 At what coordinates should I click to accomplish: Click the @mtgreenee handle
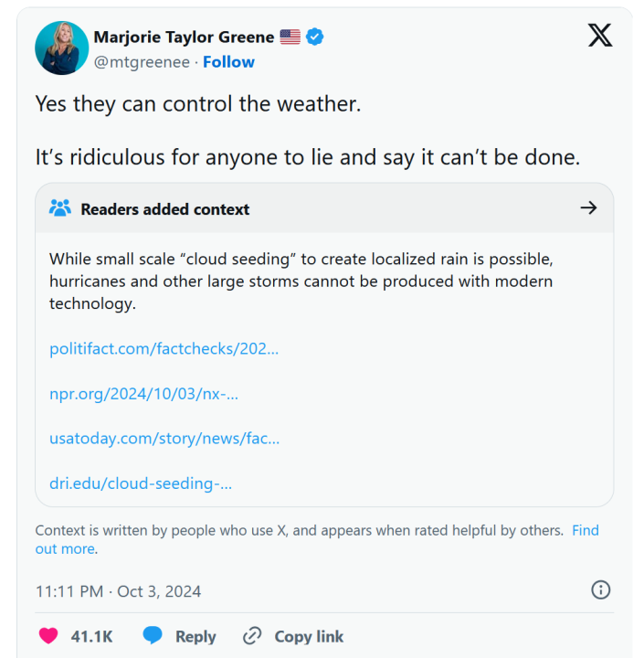(142, 62)
